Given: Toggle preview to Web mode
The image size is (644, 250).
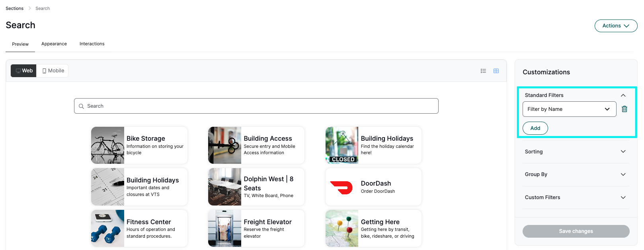Looking at the screenshot, I should pos(24,71).
